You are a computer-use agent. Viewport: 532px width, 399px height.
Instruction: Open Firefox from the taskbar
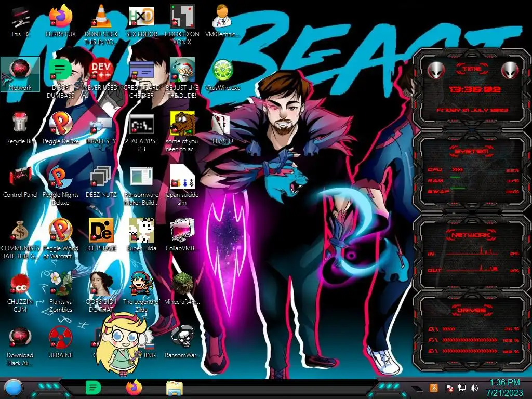coord(134,388)
